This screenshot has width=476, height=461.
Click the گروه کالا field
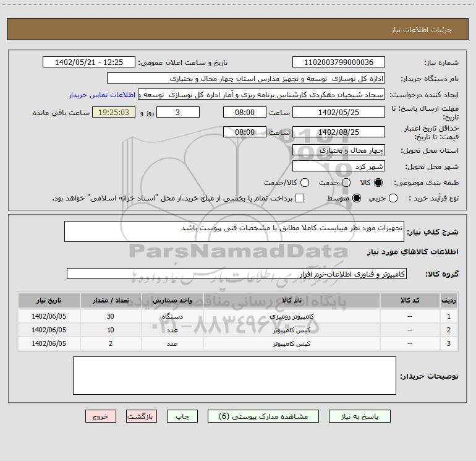click(x=237, y=274)
